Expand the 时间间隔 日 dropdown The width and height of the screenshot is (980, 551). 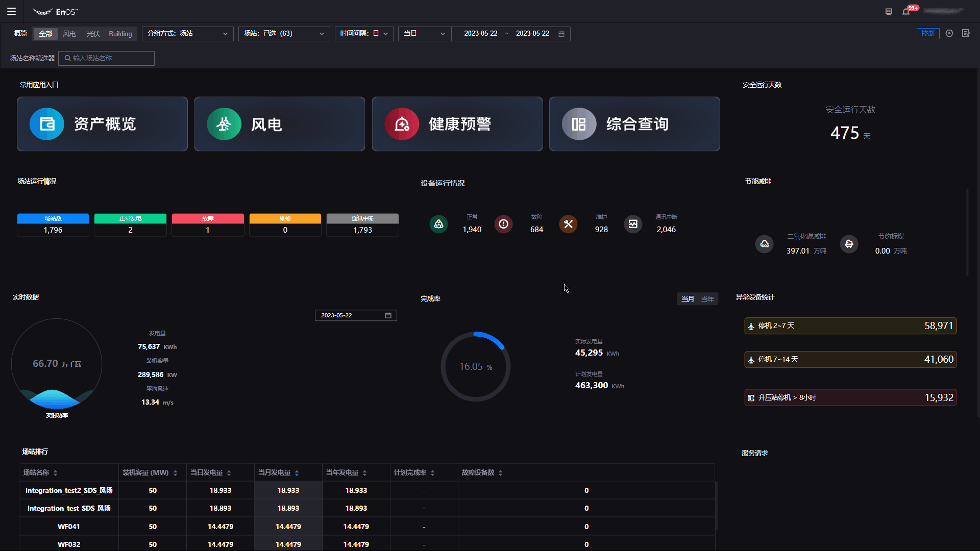click(363, 34)
